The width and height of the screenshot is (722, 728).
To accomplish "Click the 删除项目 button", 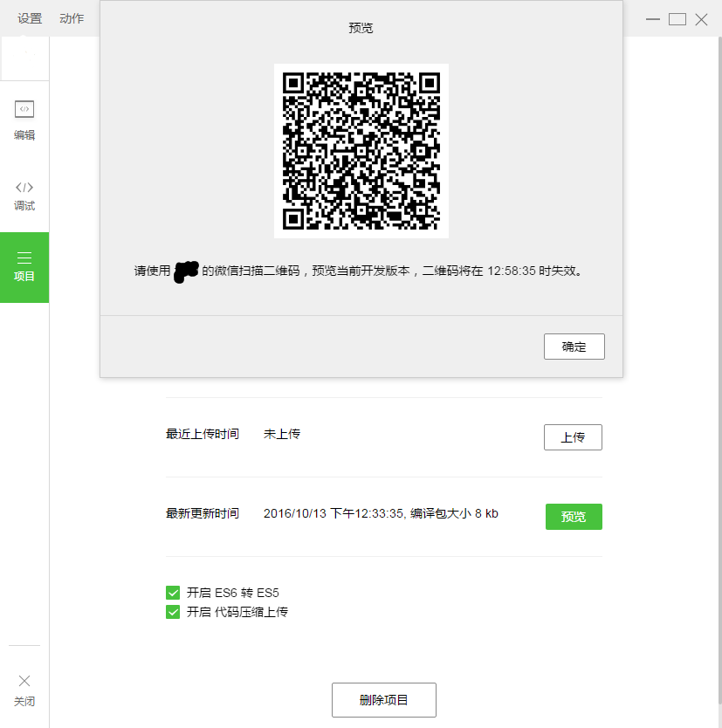I will (384, 700).
